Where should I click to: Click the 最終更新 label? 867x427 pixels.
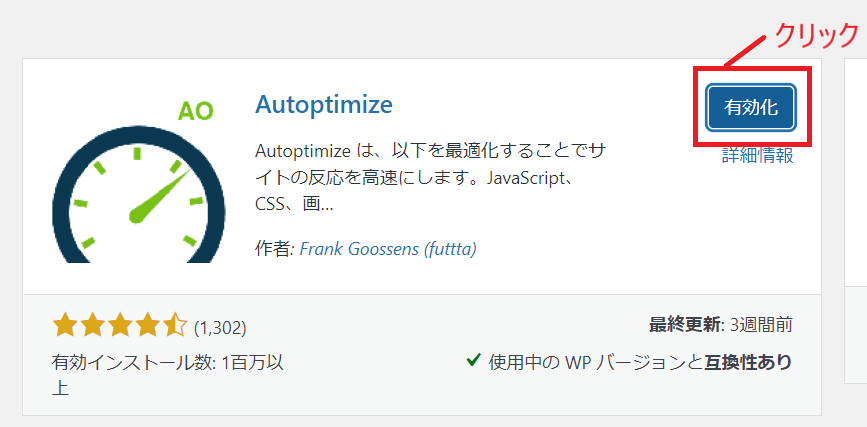pos(684,325)
